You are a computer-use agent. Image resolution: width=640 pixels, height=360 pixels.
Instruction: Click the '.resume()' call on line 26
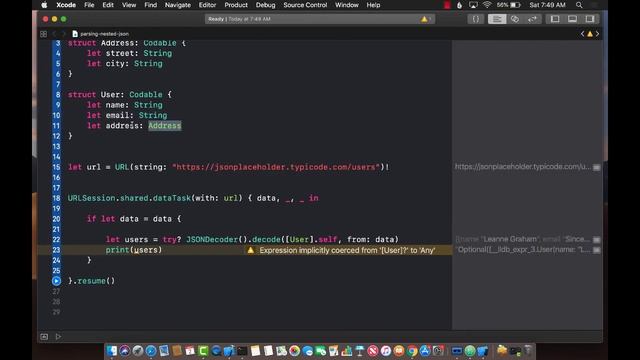94,281
